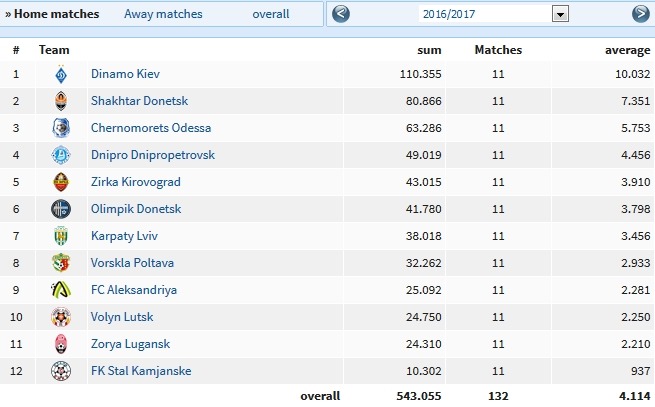Viewport: 655px width, 407px height.
Task: Click the Dinamo Kiev club crest
Action: [x=61, y=74]
